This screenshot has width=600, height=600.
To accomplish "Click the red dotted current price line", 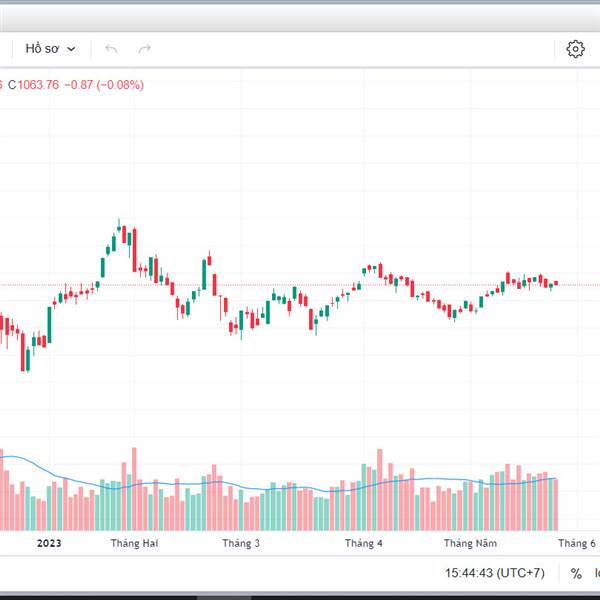I will (x=300, y=284).
